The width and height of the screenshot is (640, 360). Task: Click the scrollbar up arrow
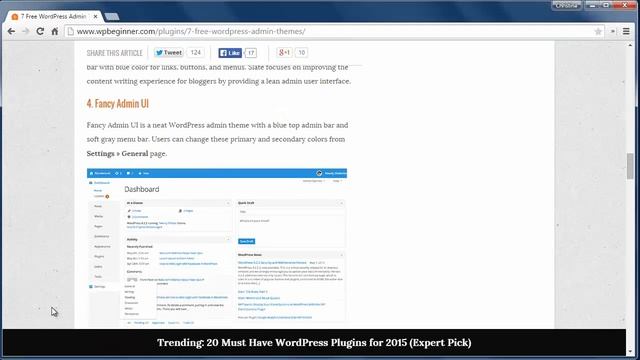point(630,45)
